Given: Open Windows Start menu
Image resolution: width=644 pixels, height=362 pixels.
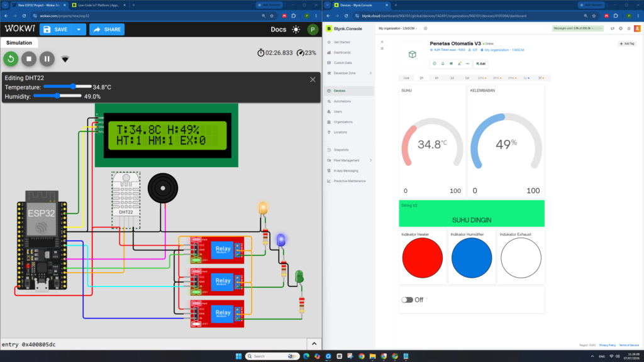Looking at the screenshot, I should tap(238, 356).
